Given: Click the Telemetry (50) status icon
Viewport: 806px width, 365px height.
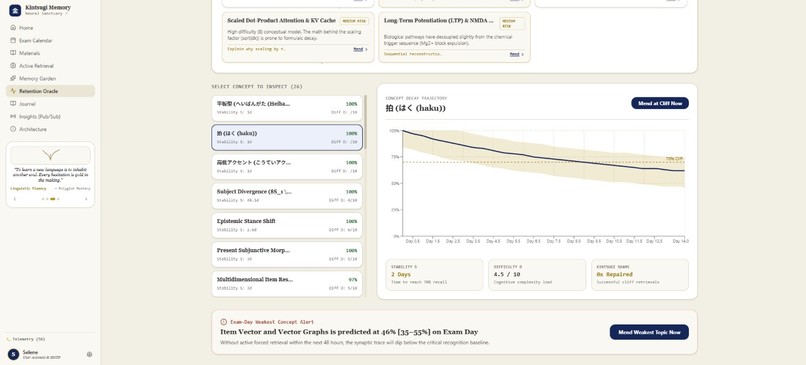Looking at the screenshot, I should 8,339.
